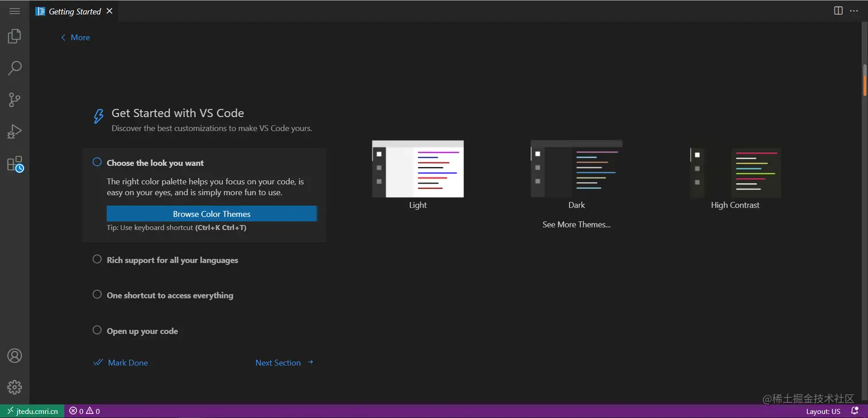Open the See More Themes link
This screenshot has height=418, width=868.
576,225
